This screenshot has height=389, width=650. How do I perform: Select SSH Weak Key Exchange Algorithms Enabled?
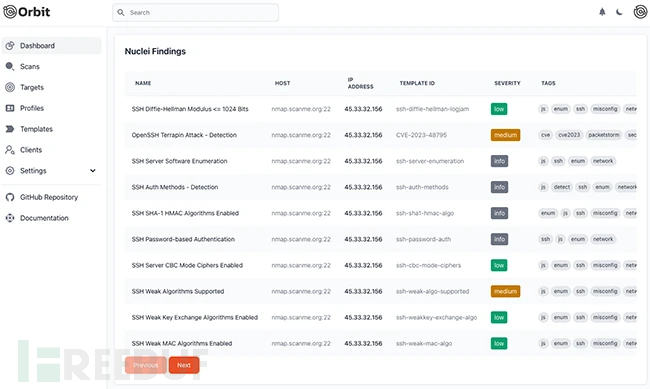coord(194,318)
